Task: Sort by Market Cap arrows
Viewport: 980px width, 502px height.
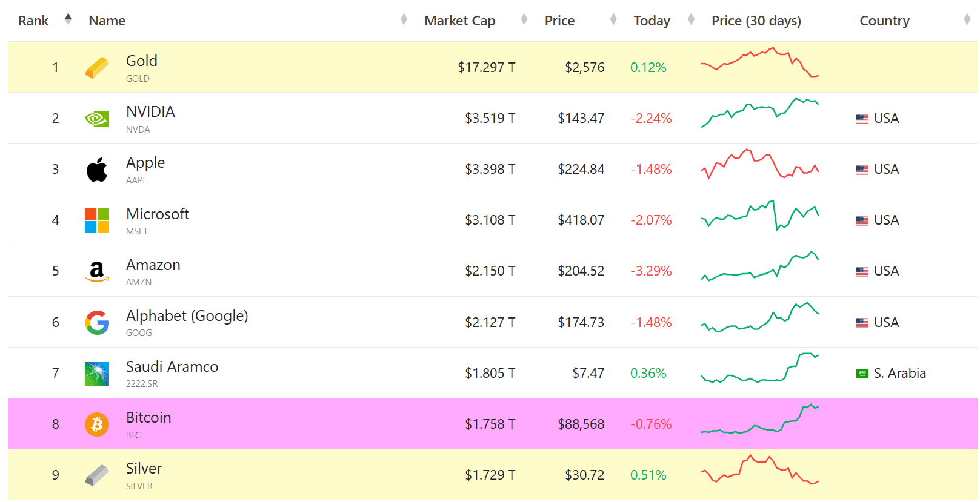Action: 524,19
